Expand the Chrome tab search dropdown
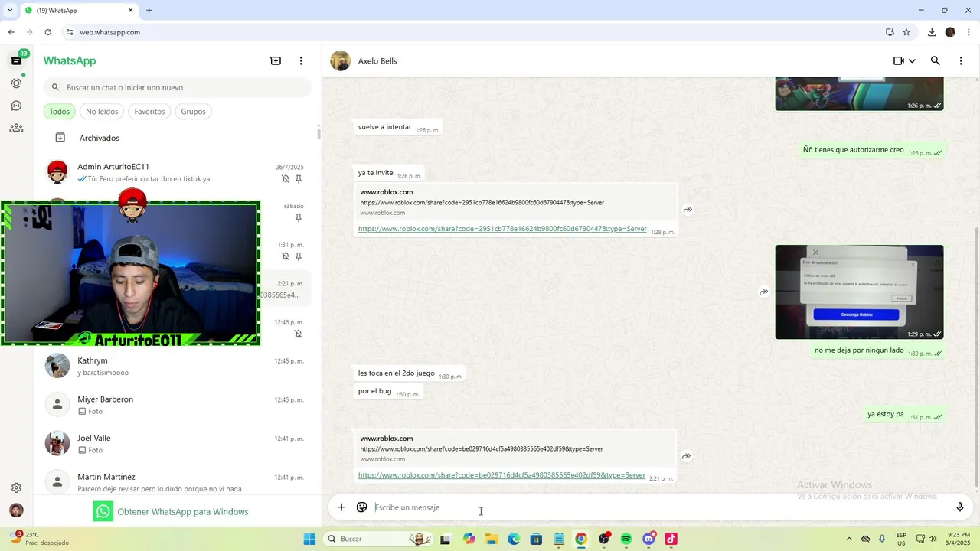The image size is (980, 551). coord(9,11)
